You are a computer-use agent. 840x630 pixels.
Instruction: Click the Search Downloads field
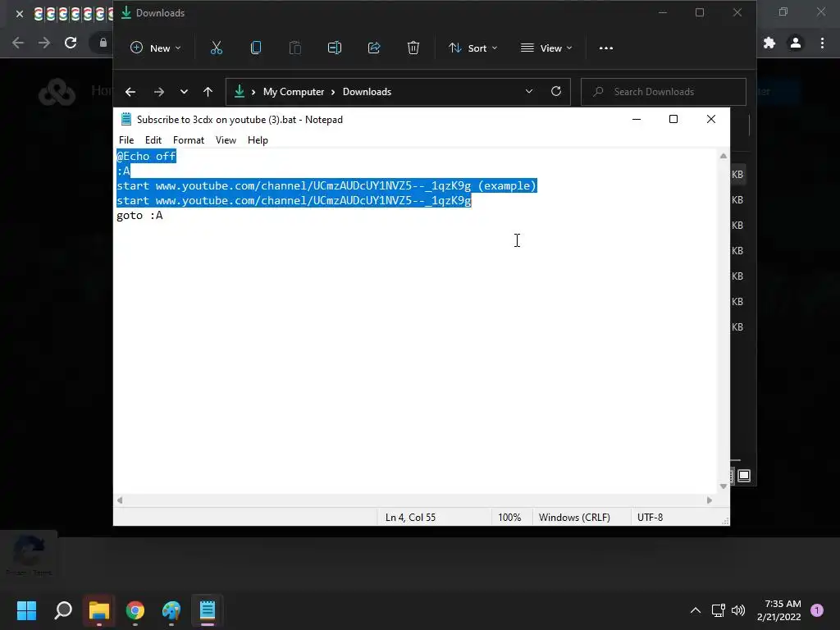[x=663, y=92]
